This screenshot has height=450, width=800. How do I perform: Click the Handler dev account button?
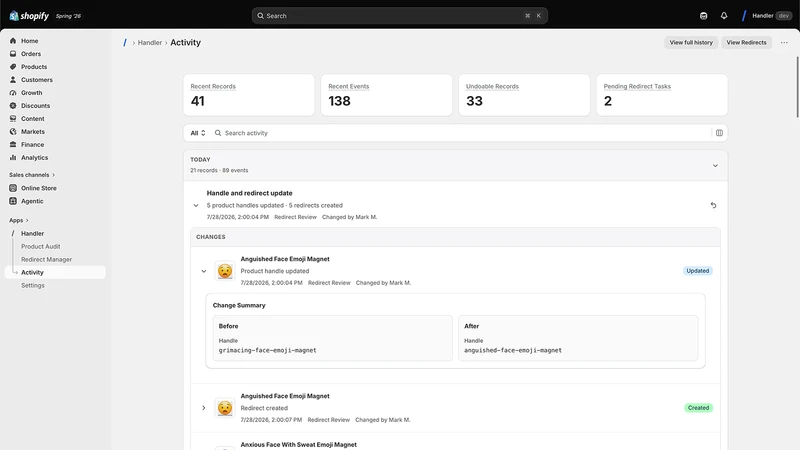(x=767, y=16)
